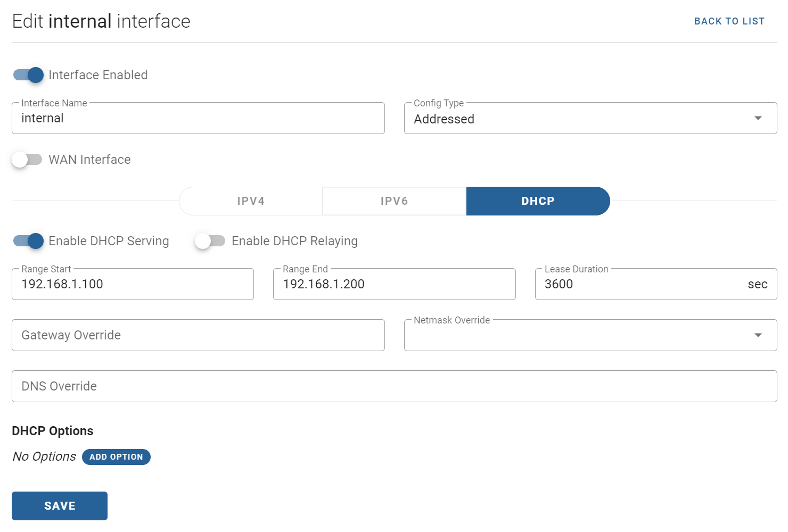This screenshot has width=788, height=532.
Task: Click the Gateway Override field
Action: tap(198, 335)
